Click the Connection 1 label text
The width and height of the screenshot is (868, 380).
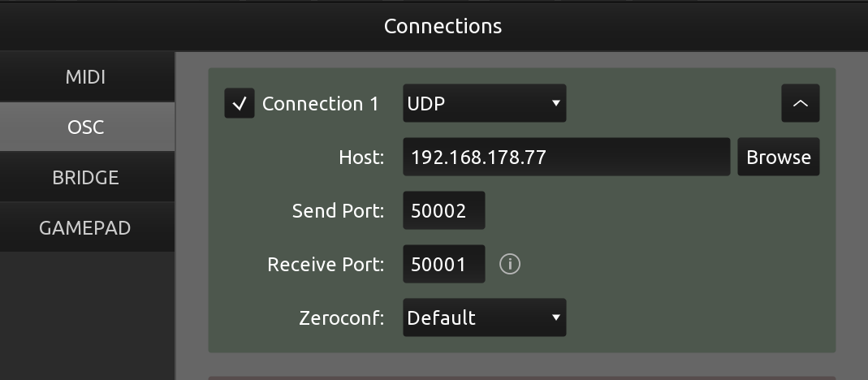tap(321, 104)
